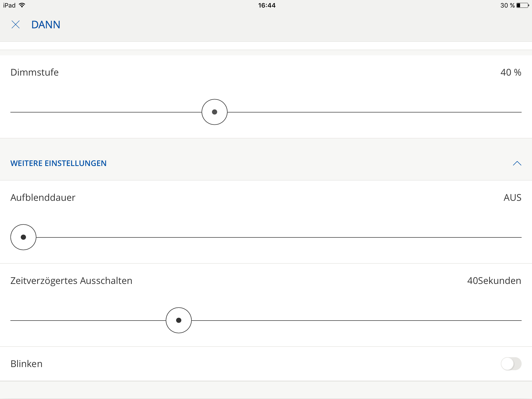Close the DANN screen with X icon
This screenshot has width=532, height=399.
tap(16, 25)
